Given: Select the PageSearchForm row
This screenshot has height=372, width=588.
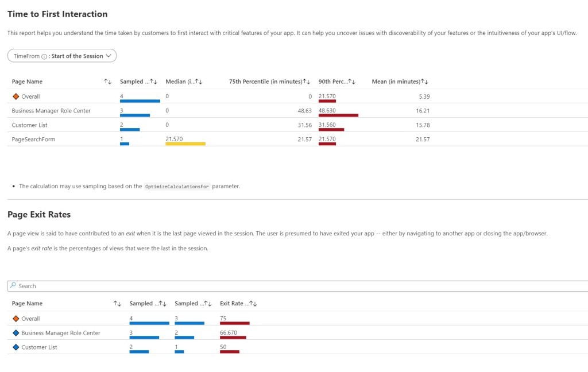Looking at the screenshot, I should click(x=33, y=139).
